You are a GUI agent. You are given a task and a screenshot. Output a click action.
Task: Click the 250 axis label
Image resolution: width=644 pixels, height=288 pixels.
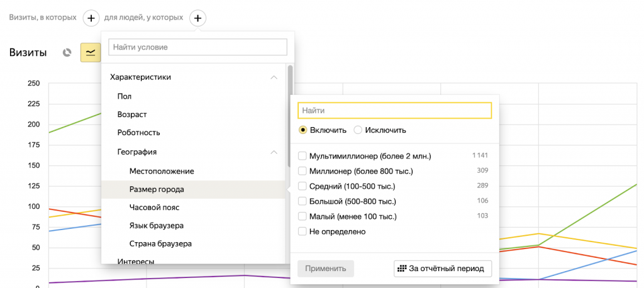tap(33, 84)
